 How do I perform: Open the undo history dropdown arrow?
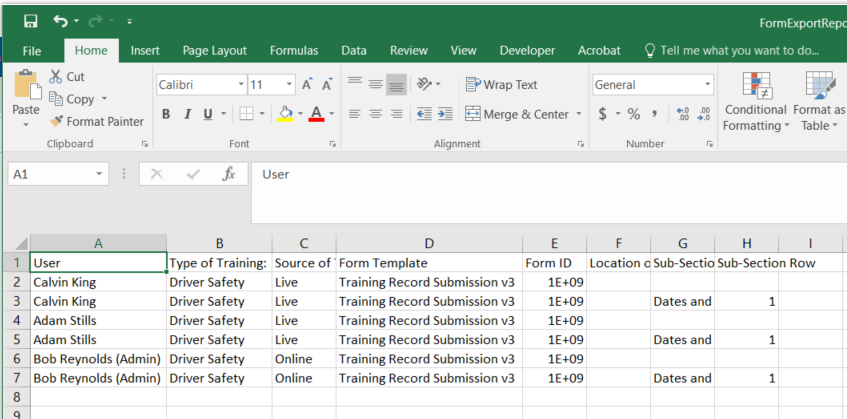click(x=76, y=21)
